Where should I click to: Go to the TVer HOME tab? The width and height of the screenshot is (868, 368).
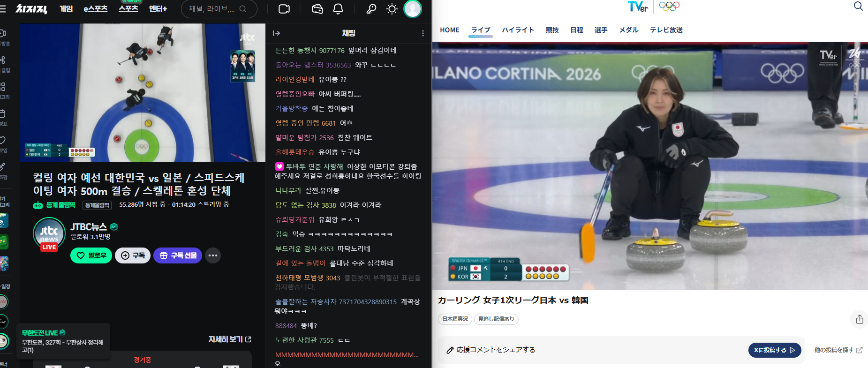pyautogui.click(x=450, y=30)
